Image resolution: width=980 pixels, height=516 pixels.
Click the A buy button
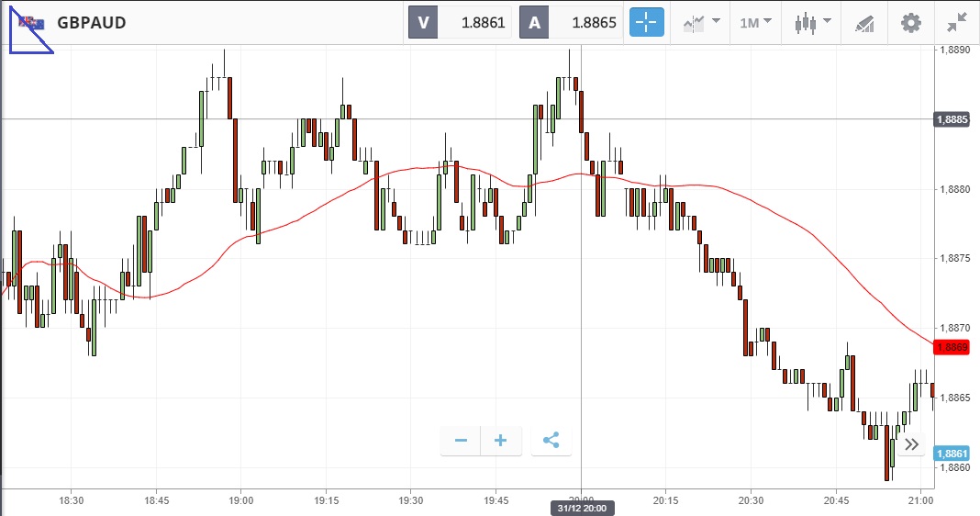point(534,23)
